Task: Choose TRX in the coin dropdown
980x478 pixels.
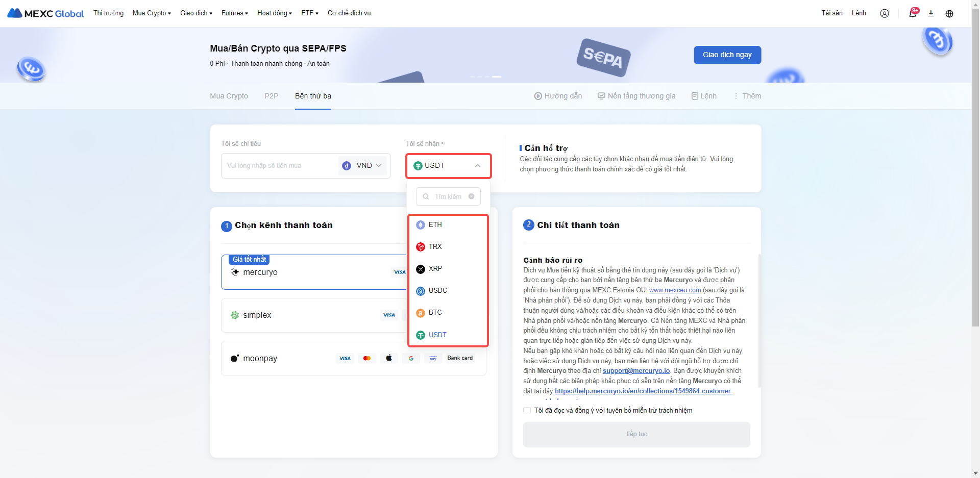Action: click(x=435, y=247)
